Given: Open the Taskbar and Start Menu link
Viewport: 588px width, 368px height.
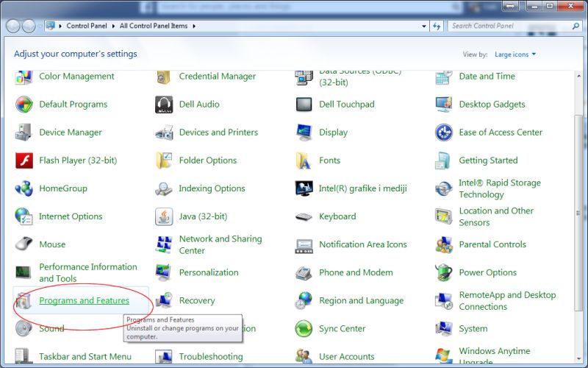Looking at the screenshot, I should pos(85,356).
